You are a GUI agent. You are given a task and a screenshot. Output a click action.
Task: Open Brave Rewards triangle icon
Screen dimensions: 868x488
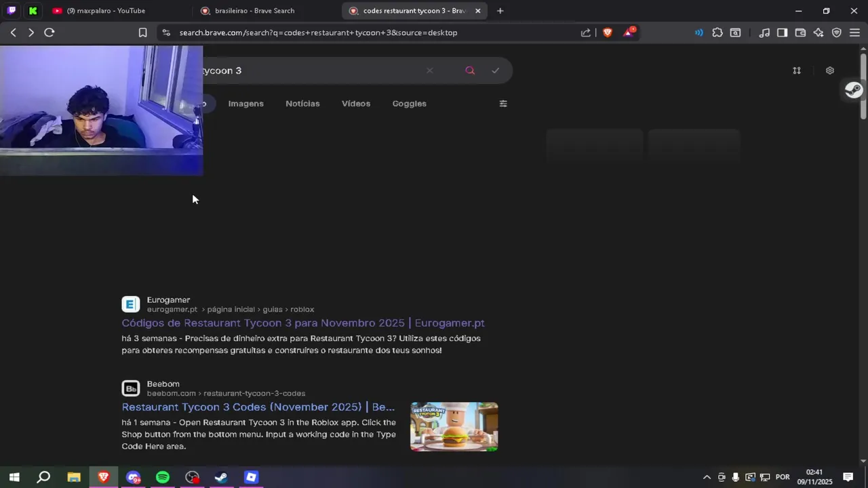629,32
